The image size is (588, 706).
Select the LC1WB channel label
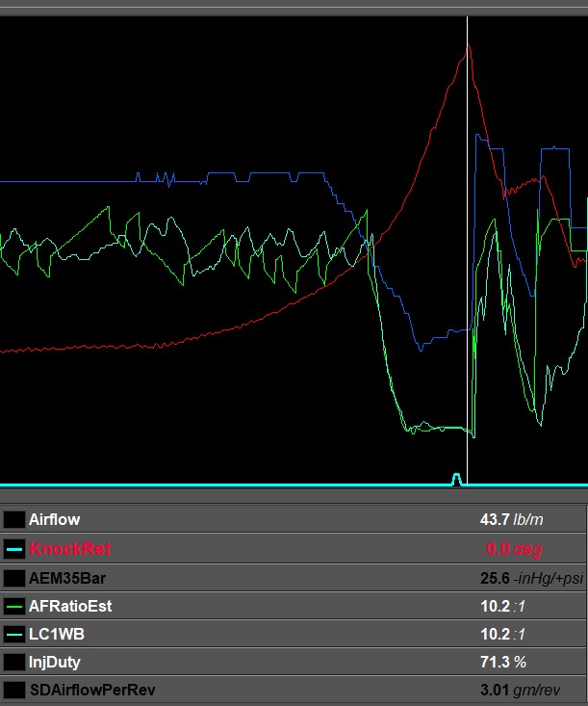57,634
